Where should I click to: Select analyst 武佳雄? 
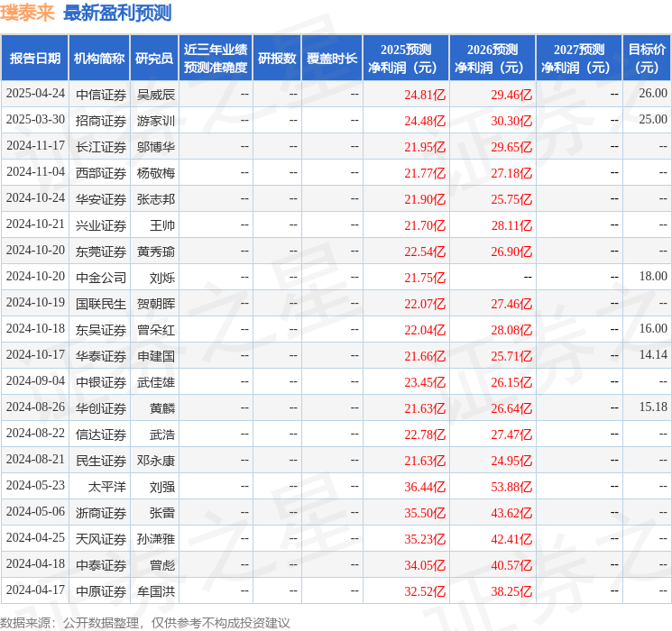155,381
